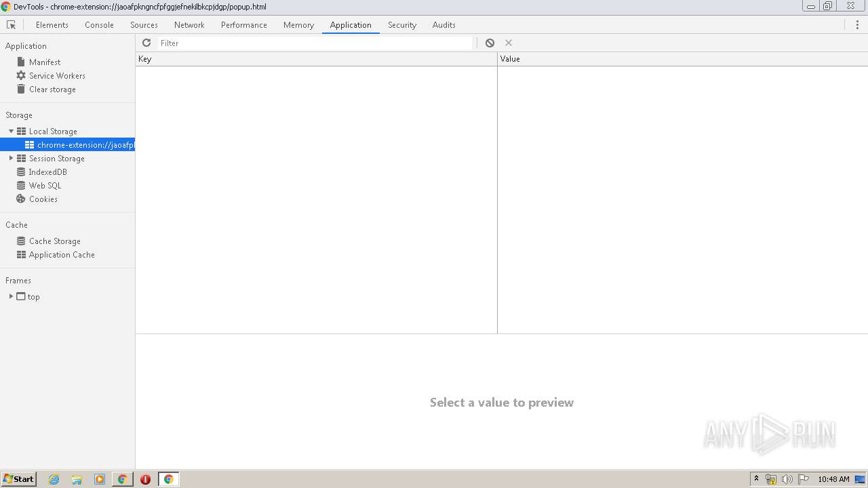Collapse the Local Storage tree node
The image size is (868, 488).
11,131
